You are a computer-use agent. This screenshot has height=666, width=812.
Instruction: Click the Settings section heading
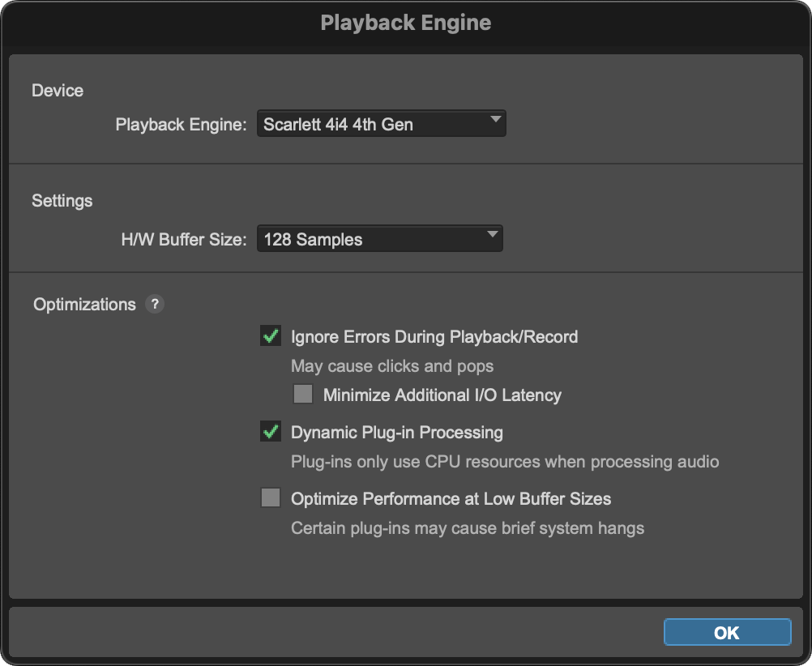coord(62,200)
